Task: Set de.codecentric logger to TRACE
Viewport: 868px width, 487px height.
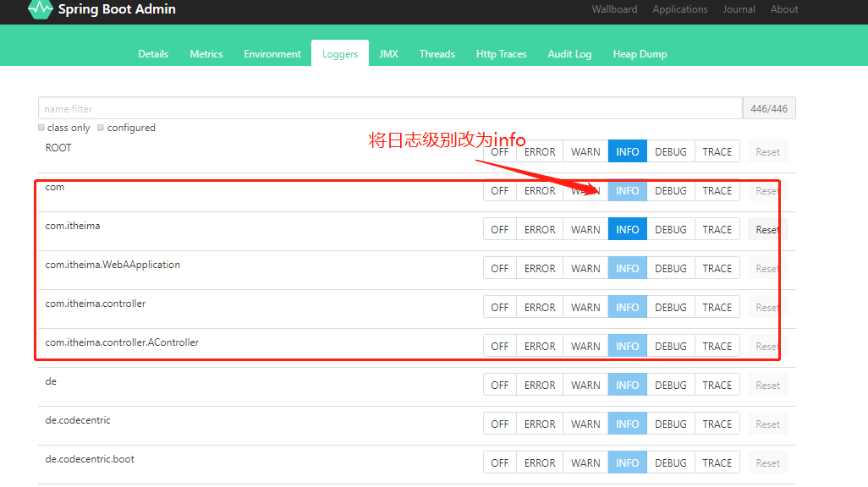Action: [x=717, y=424]
